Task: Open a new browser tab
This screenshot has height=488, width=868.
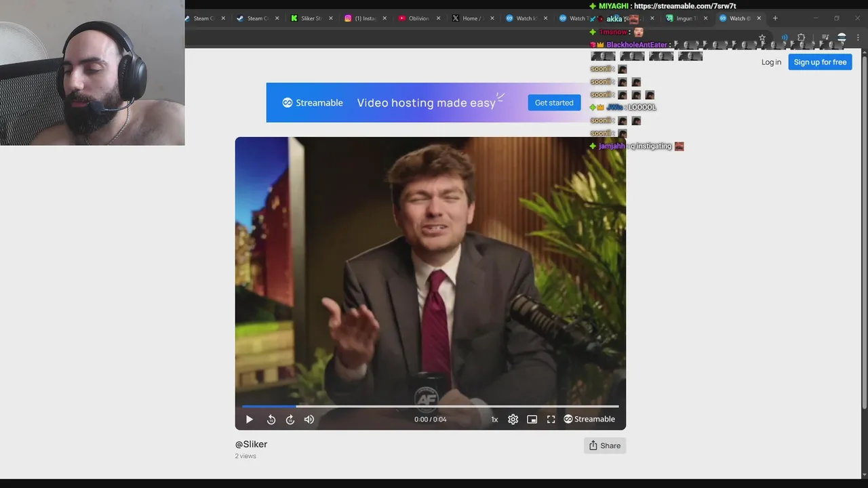Action: (775, 18)
